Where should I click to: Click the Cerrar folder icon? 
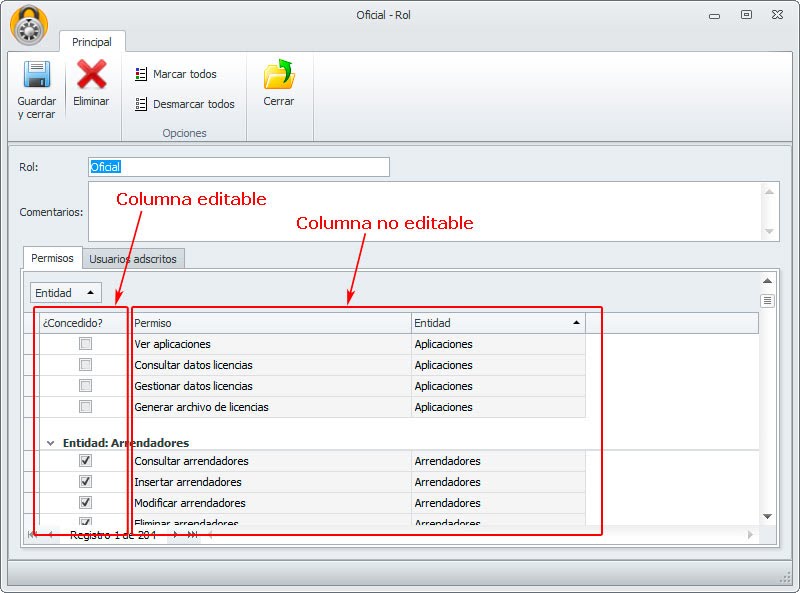tap(279, 75)
